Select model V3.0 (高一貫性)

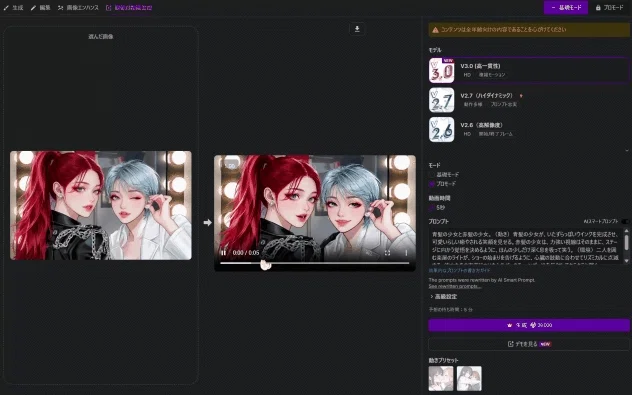click(528, 70)
